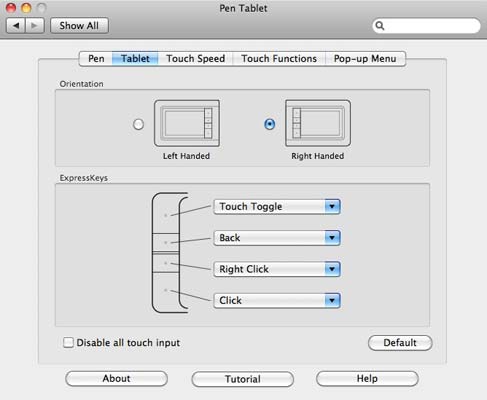Click the back navigation arrow
Image resolution: width=487 pixels, height=400 pixels.
[16, 26]
